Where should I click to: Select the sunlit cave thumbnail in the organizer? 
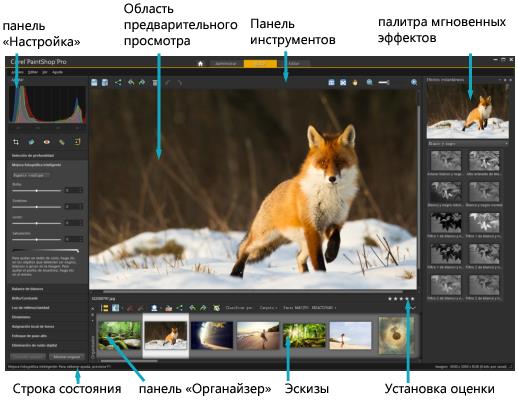click(212, 335)
